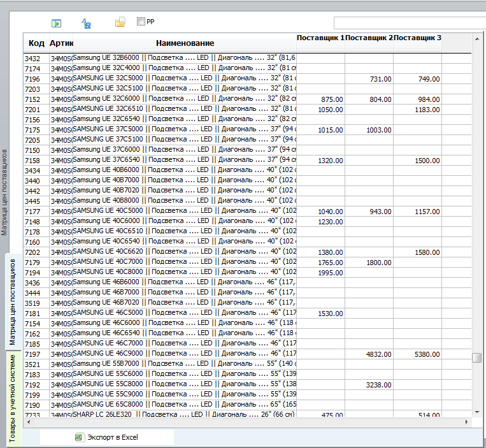The image size is (486, 448).
Task: Click the Excel icon beside Экспорт в Excel
Action: (79, 437)
